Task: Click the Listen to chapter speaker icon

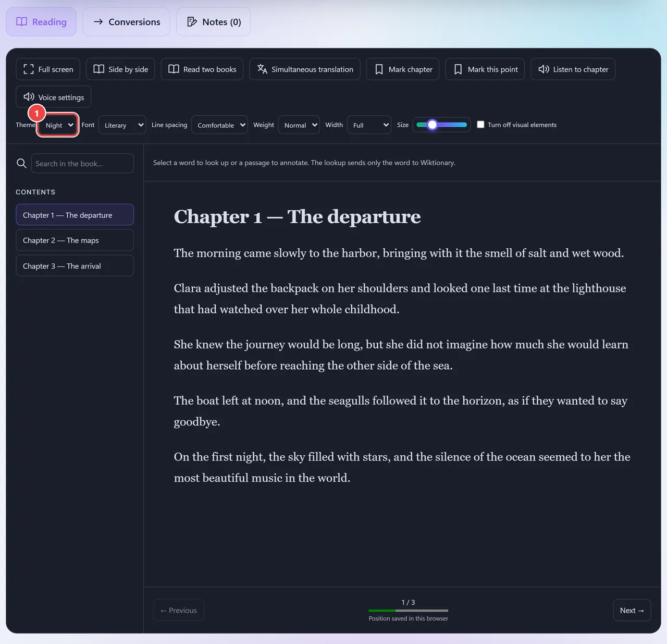Action: point(544,69)
